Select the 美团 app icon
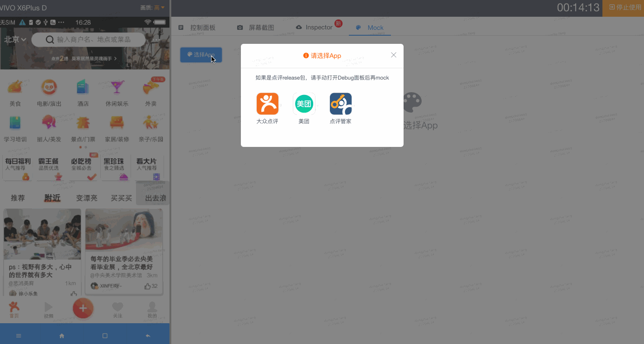 tap(304, 104)
